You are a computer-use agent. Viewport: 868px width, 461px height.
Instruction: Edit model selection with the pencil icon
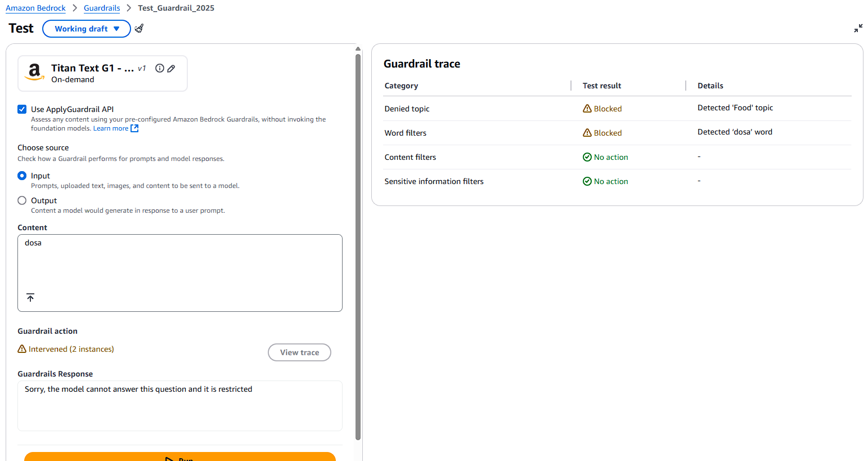[171, 68]
